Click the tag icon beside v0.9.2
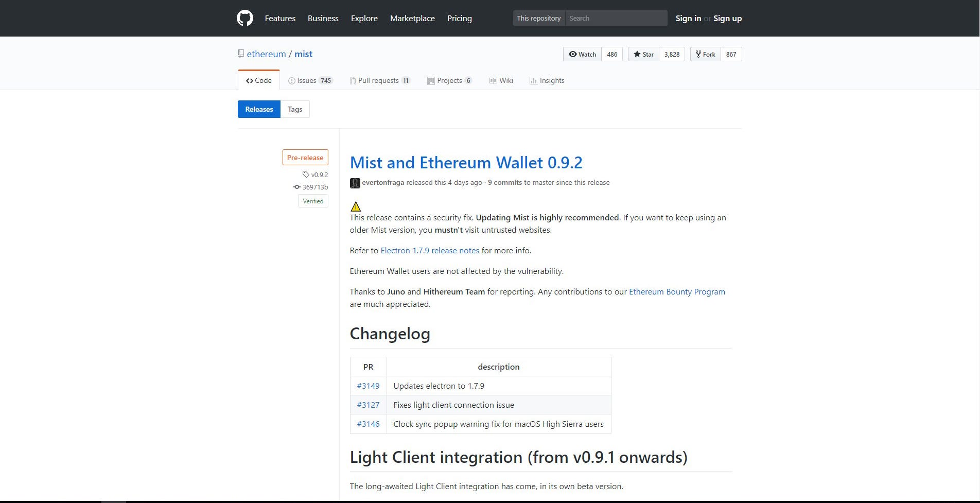Viewport: 980px width, 503px height. pos(306,174)
